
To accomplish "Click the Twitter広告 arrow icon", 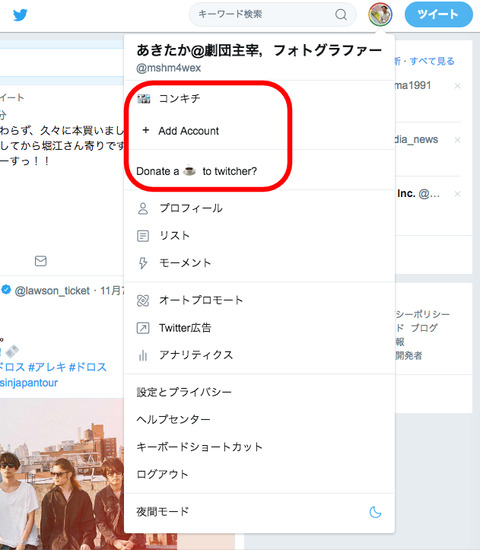I will (143, 328).
